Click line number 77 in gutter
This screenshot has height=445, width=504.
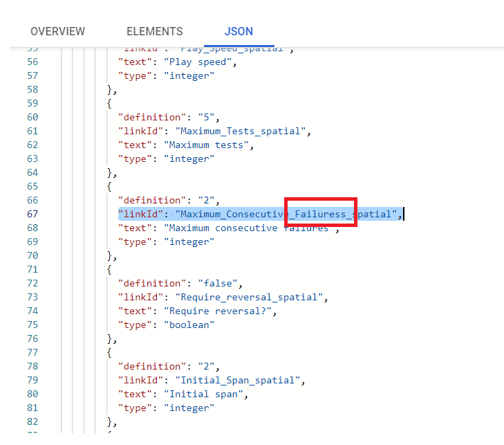click(x=32, y=352)
